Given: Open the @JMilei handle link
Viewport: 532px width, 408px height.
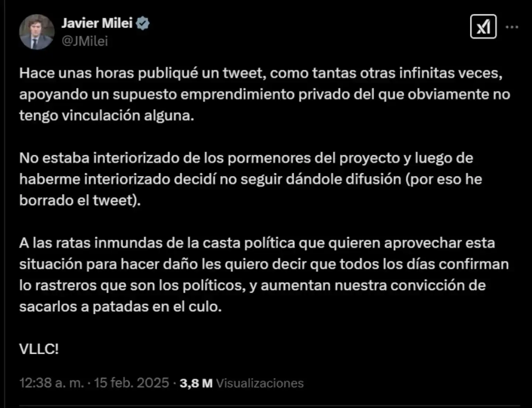Looking at the screenshot, I should (85, 41).
